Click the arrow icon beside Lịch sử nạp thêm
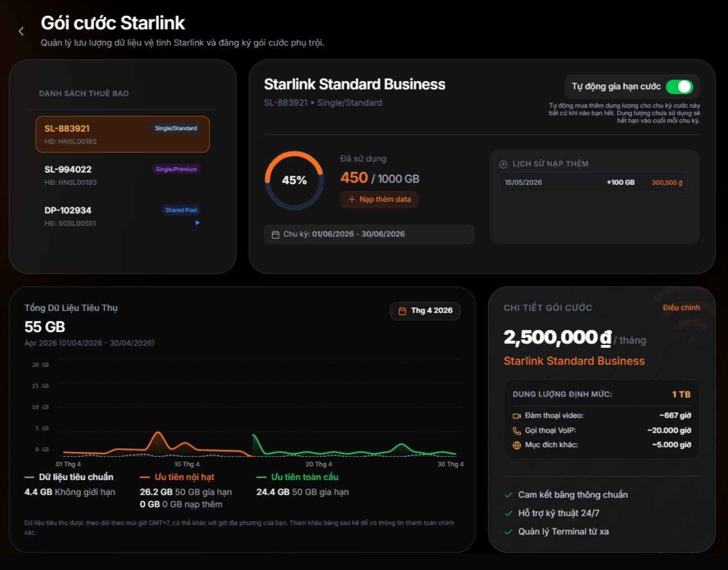728x570 pixels. tap(503, 164)
